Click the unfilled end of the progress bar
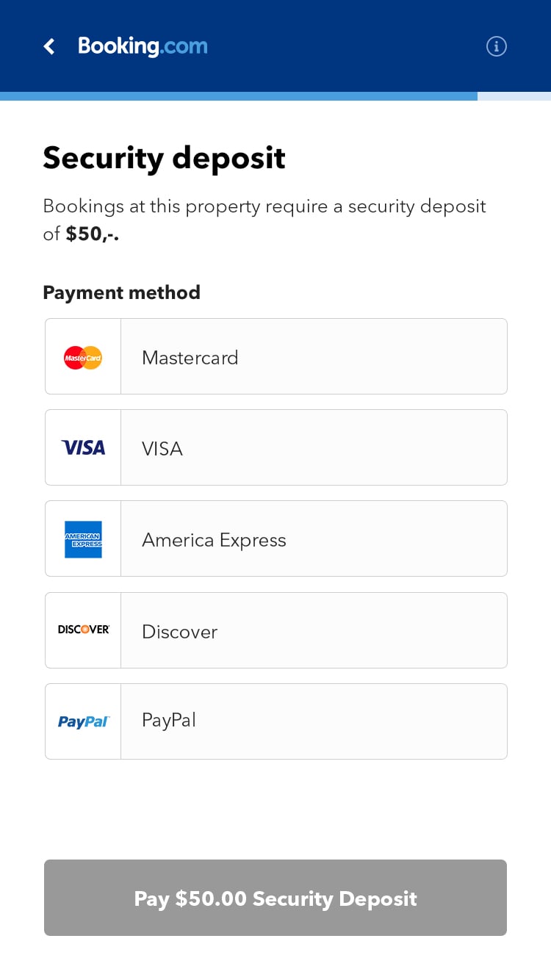 click(x=514, y=96)
